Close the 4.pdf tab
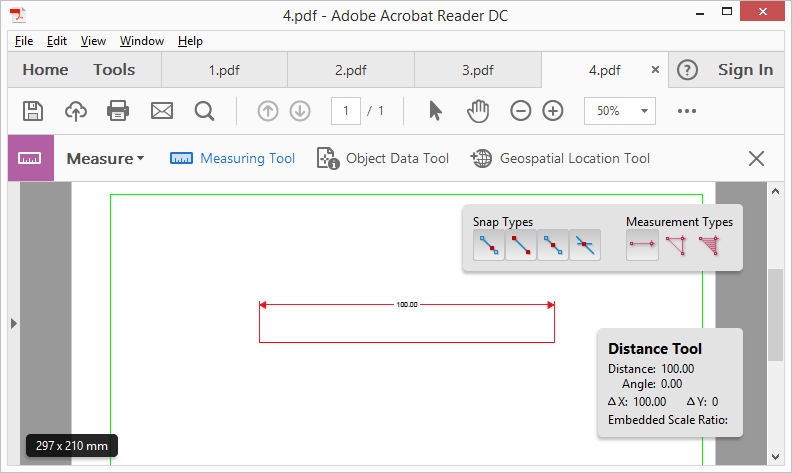Screen dimensions: 792x473 [655, 70]
